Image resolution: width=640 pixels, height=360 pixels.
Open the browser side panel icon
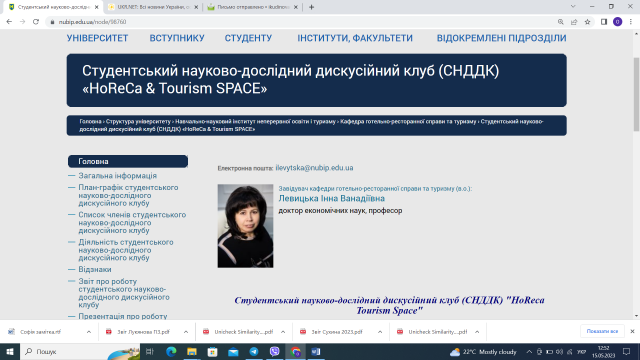[x=604, y=22]
